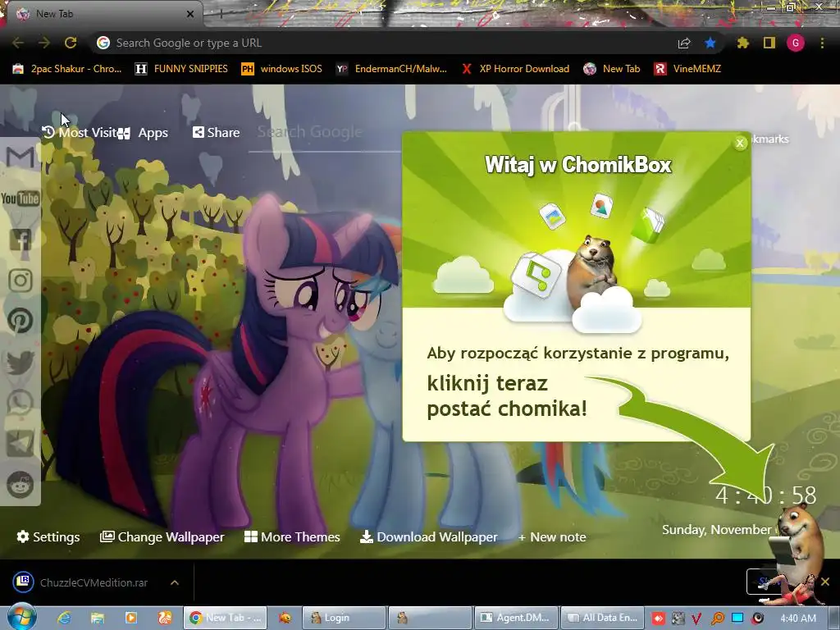Screen dimensions: 840x630
Task: Close the New Tab tab
Action: pyautogui.click(x=190, y=14)
